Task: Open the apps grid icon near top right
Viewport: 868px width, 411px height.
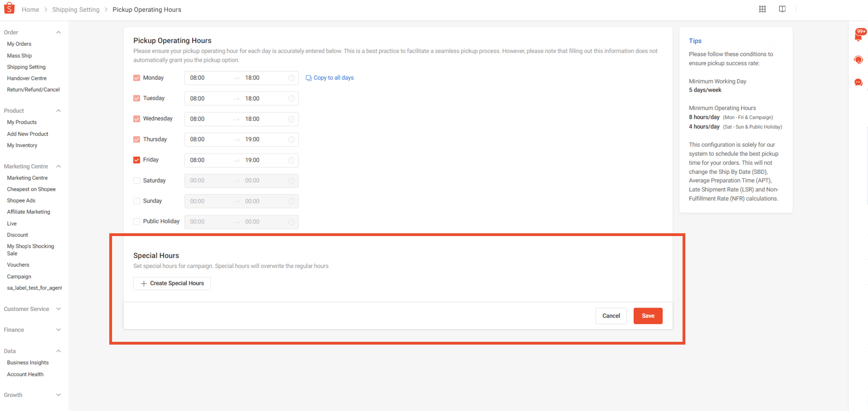Action: [762, 9]
